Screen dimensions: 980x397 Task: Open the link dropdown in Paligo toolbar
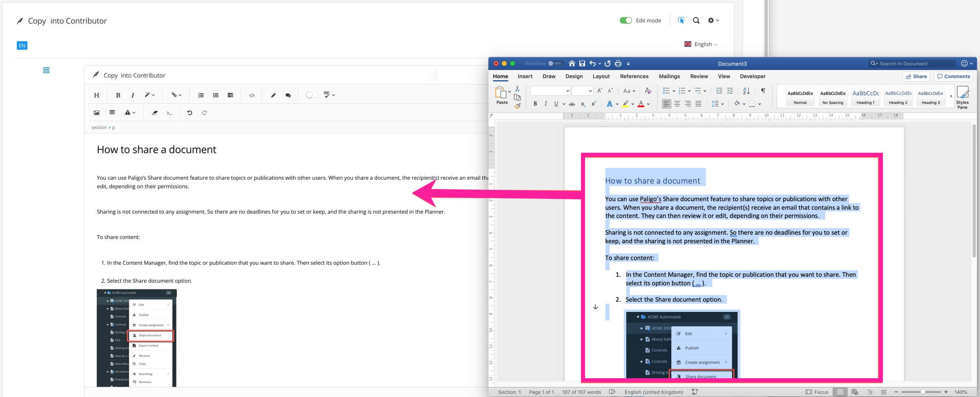pyautogui.click(x=176, y=95)
